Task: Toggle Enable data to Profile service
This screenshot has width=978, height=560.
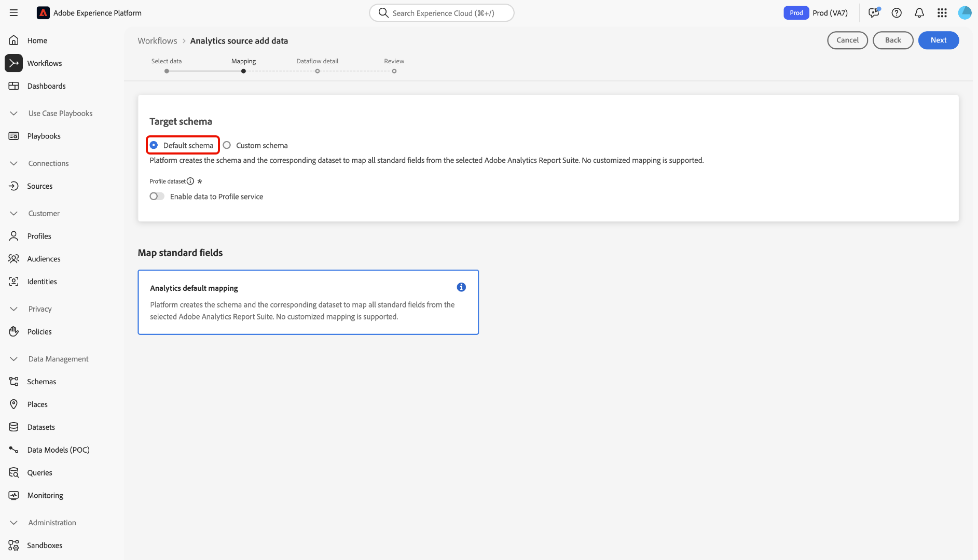Action: 157,197
